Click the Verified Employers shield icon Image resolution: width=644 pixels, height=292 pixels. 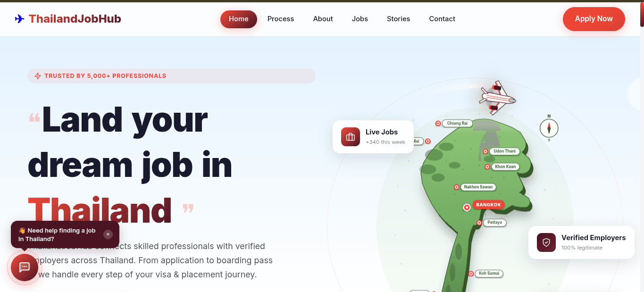point(546,242)
